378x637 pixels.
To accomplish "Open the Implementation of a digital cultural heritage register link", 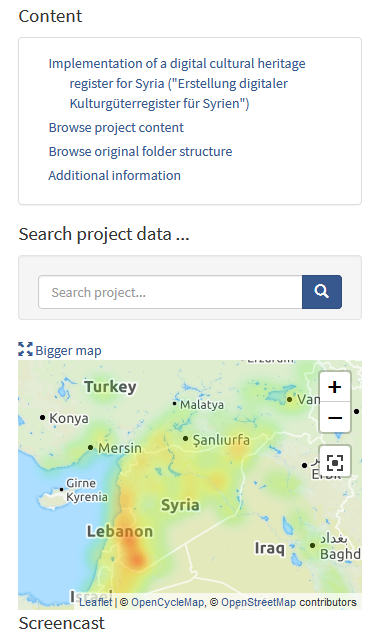I will 177,83.
